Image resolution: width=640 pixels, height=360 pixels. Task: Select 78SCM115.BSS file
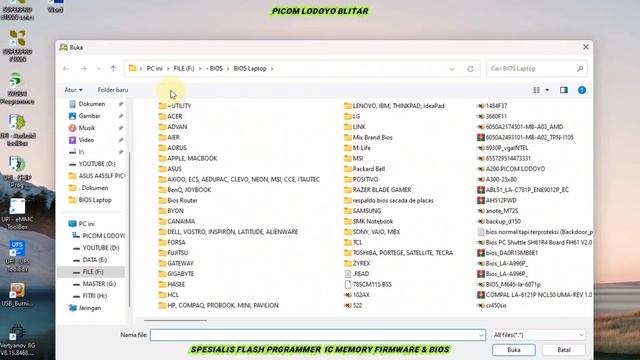point(372,284)
